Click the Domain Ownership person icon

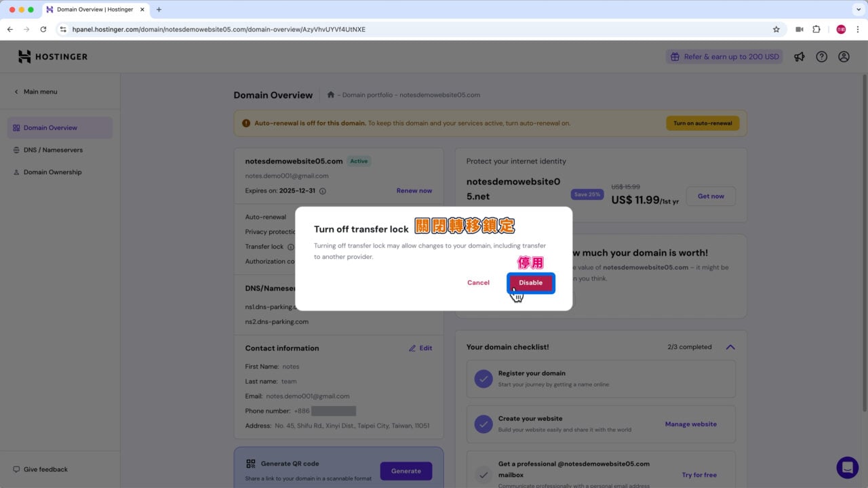click(15, 171)
